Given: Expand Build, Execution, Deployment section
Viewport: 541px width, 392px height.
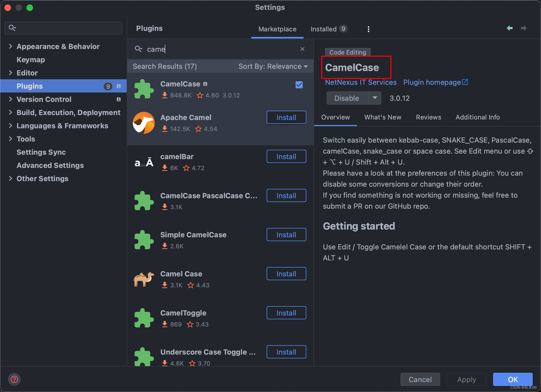Looking at the screenshot, I should coord(11,112).
